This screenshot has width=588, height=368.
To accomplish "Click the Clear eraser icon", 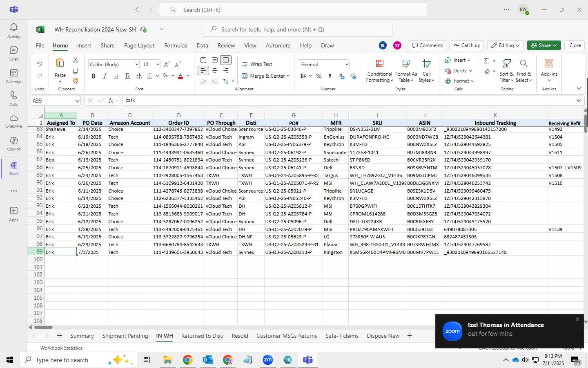I will click(x=487, y=72).
